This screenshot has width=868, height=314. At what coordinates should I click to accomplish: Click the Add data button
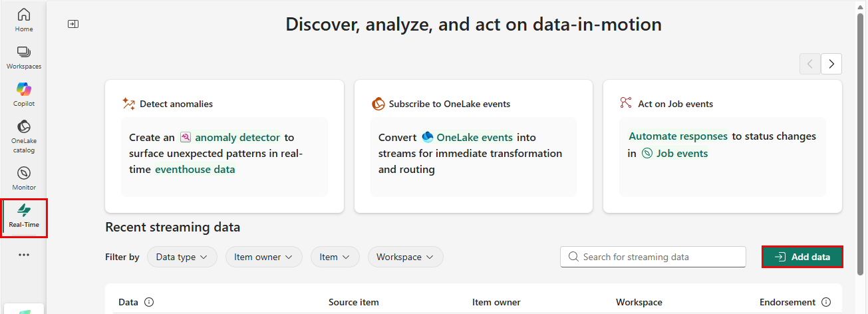[x=802, y=257]
